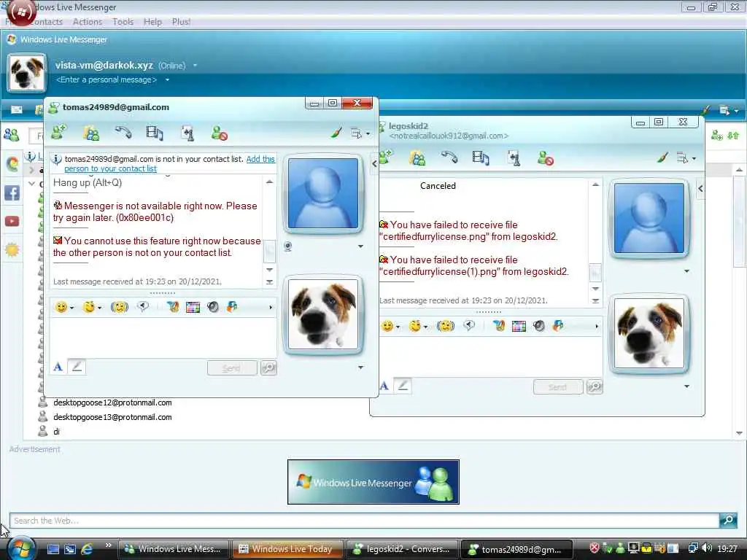Open own picture options arrow in tomas24989d window
The height and width of the screenshot is (560, 747).
click(360, 367)
